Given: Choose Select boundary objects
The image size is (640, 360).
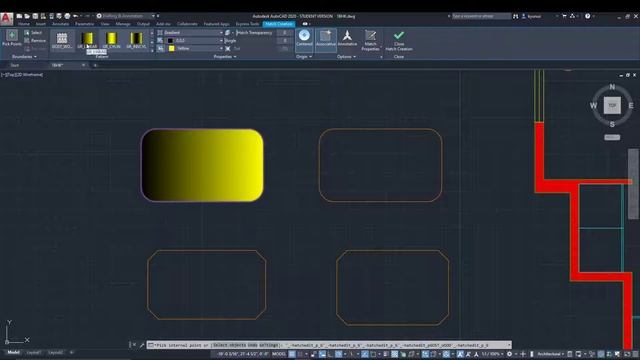Looking at the screenshot, I should click(x=33, y=32).
